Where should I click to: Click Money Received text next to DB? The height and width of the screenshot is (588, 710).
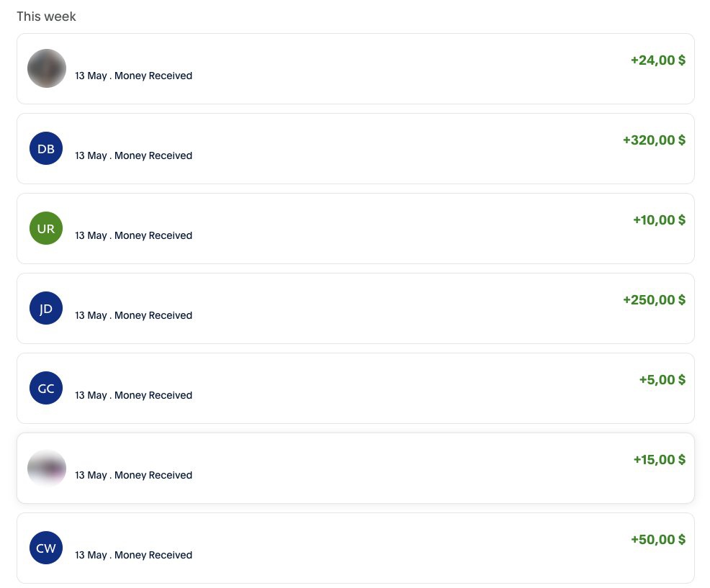point(153,156)
